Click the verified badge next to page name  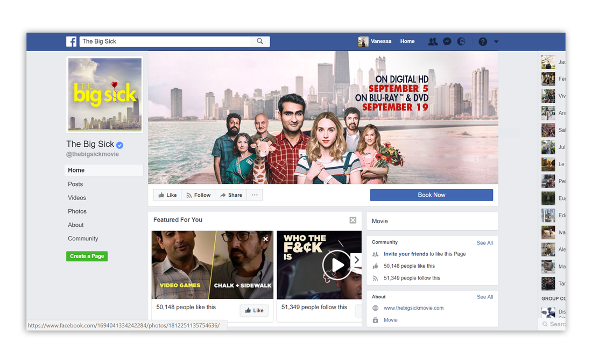pos(119,145)
